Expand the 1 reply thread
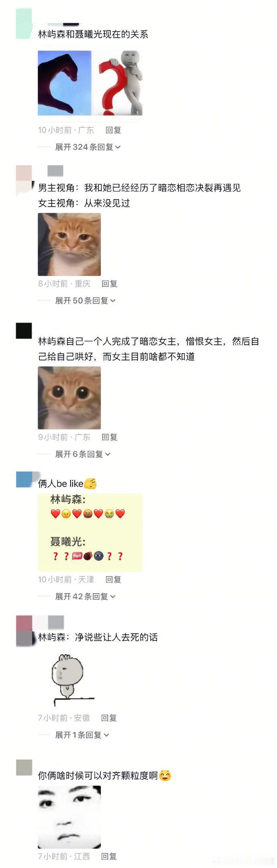 click(x=82, y=735)
